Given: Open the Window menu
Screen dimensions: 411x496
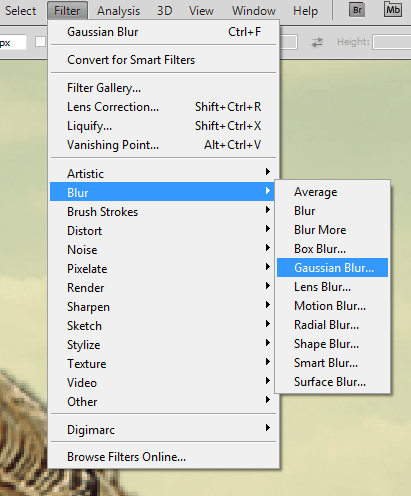Looking at the screenshot, I should tap(254, 11).
